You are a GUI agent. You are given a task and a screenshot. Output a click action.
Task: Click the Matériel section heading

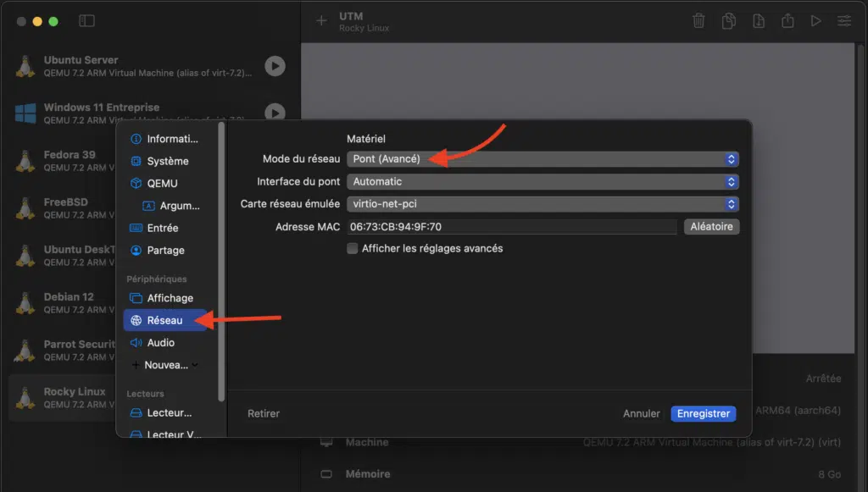(x=366, y=139)
